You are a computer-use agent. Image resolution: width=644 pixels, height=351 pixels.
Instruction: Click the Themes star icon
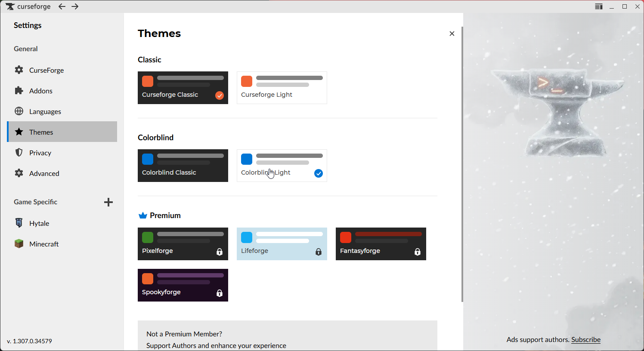[x=19, y=132]
